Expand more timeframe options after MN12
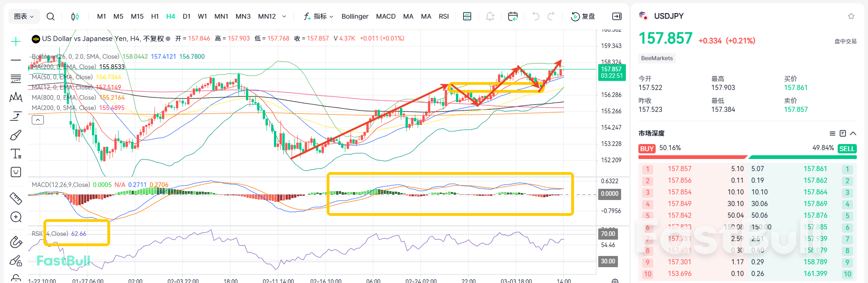Viewport: 868px width, 283px height. point(284,17)
